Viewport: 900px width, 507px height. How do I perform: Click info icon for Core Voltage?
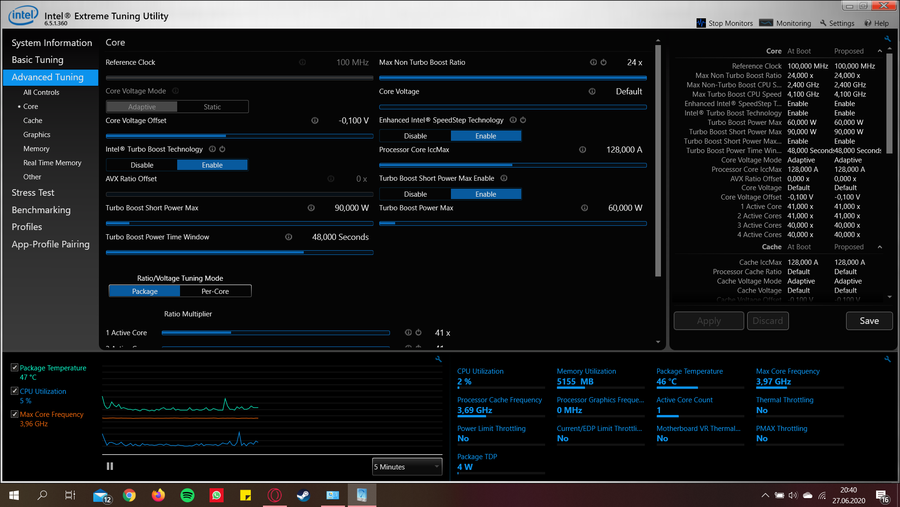(592, 91)
